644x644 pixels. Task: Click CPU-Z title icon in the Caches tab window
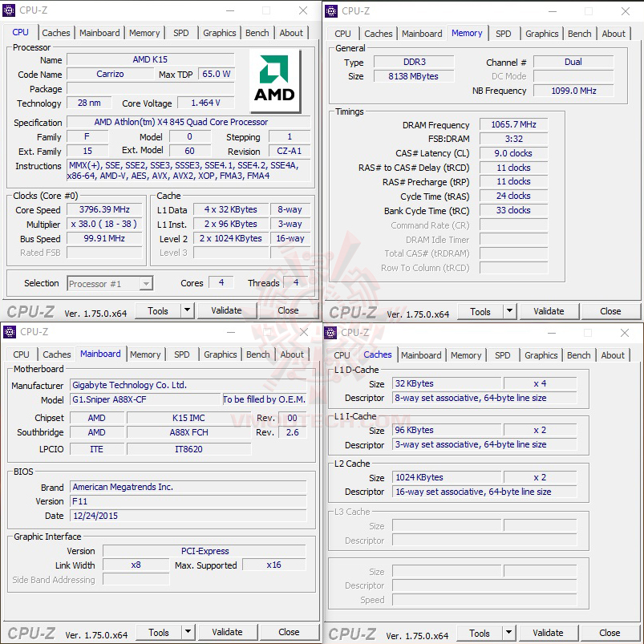tap(330, 333)
